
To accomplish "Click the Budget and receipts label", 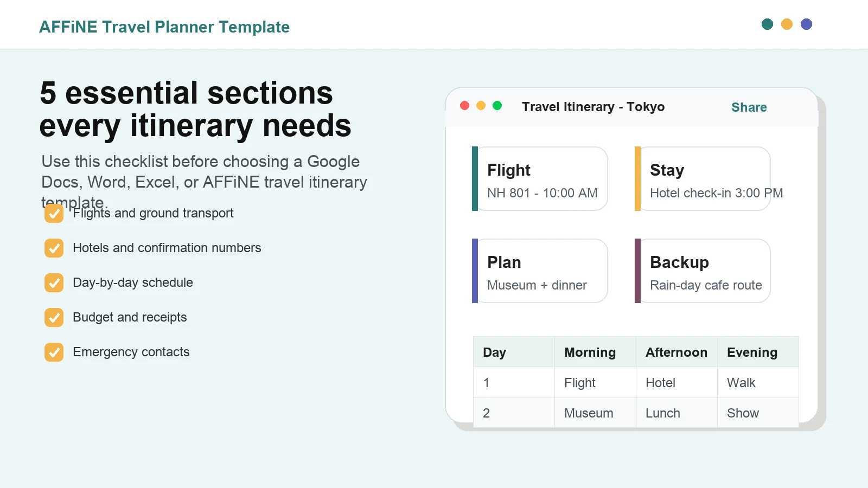I will 130,317.
